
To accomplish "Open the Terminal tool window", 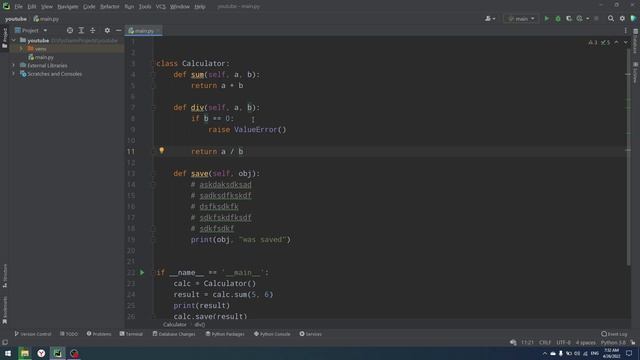I will point(131,334).
